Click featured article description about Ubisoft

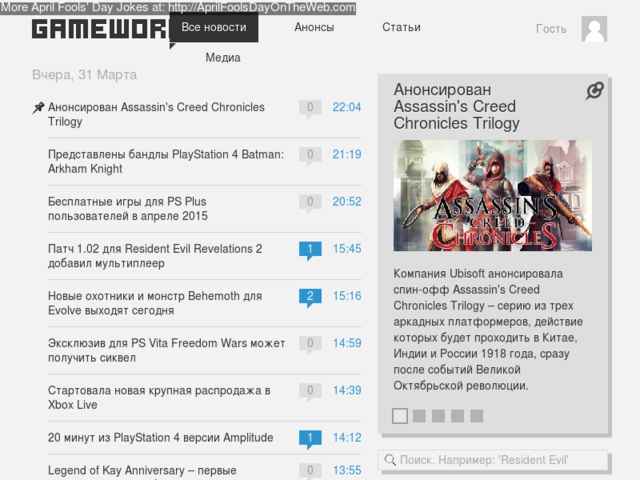(x=488, y=329)
